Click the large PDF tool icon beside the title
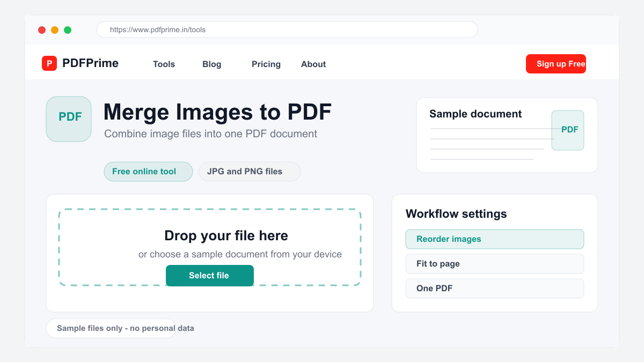This screenshot has width=644, height=362. click(x=69, y=119)
